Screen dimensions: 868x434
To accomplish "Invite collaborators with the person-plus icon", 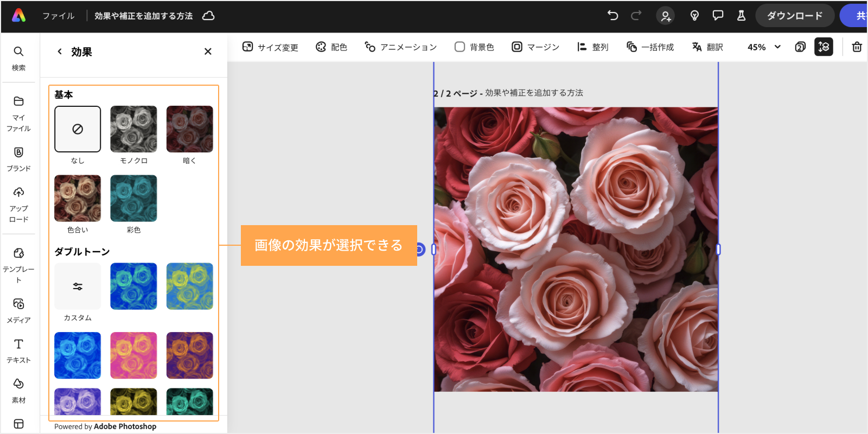I will click(x=665, y=16).
